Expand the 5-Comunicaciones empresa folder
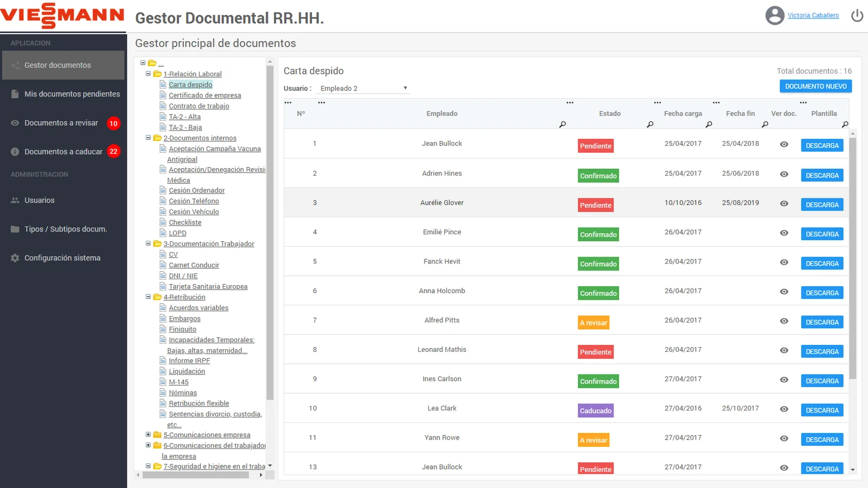This screenshot has width=868, height=488. point(148,434)
